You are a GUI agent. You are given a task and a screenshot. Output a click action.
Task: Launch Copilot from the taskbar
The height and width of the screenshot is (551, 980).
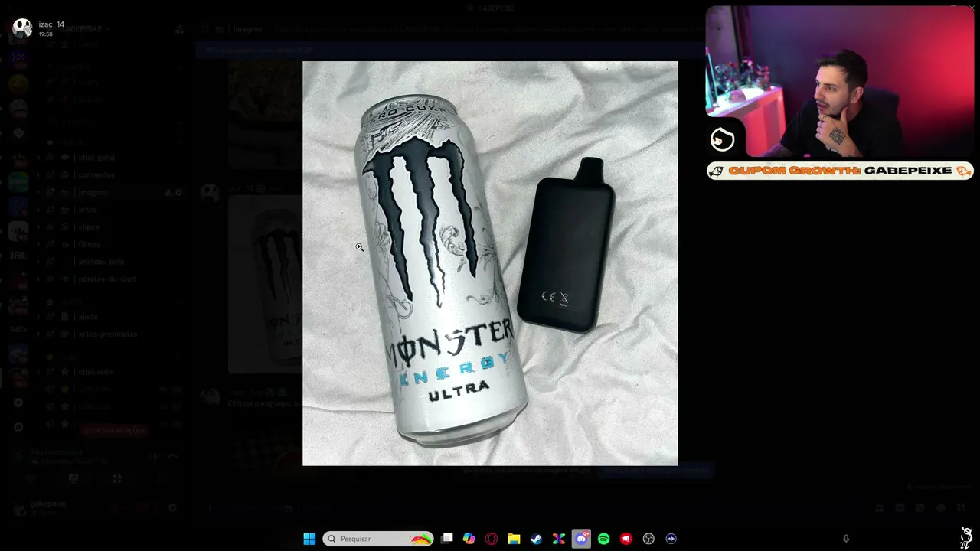pos(469,539)
